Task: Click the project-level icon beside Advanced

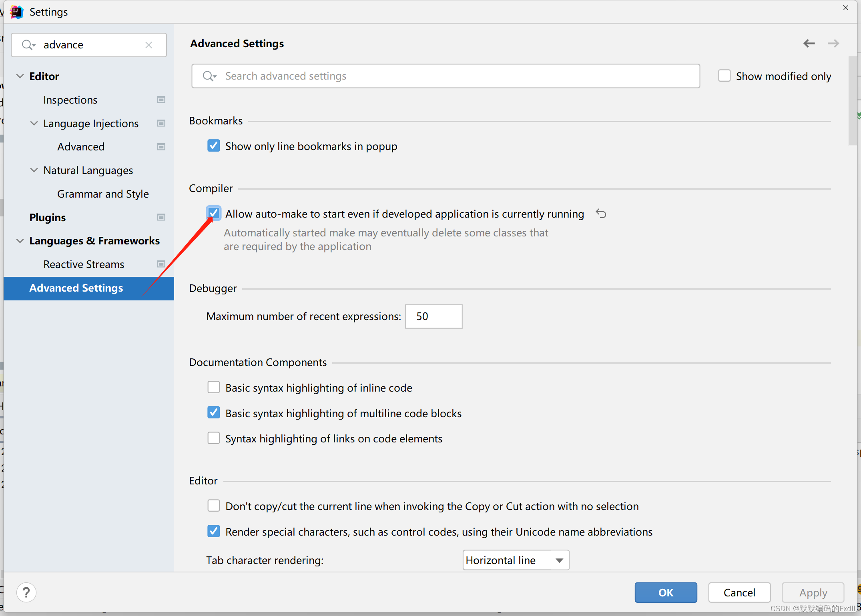Action: (161, 147)
